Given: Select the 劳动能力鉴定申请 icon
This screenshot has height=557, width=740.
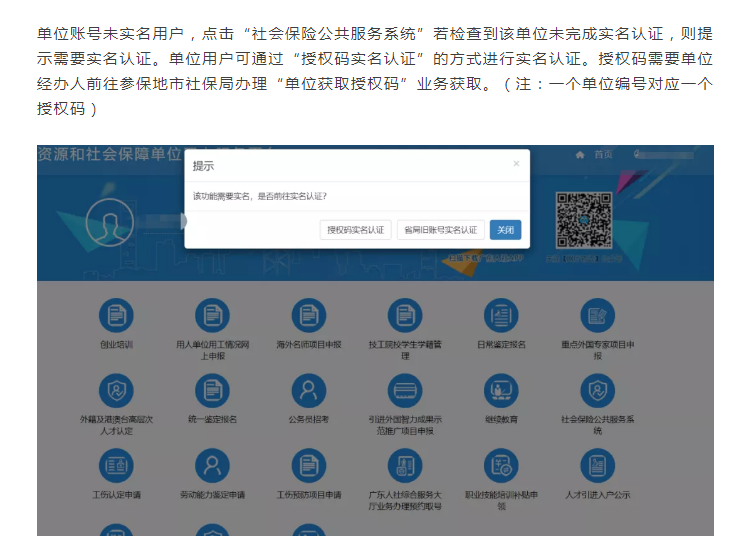Looking at the screenshot, I should coord(211,466).
